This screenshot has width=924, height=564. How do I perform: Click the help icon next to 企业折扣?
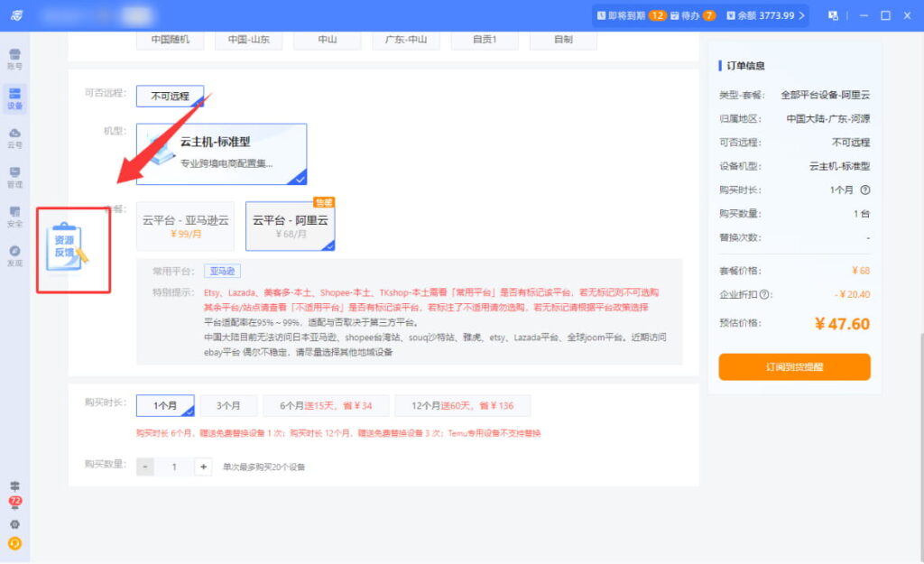pyautogui.click(x=764, y=294)
